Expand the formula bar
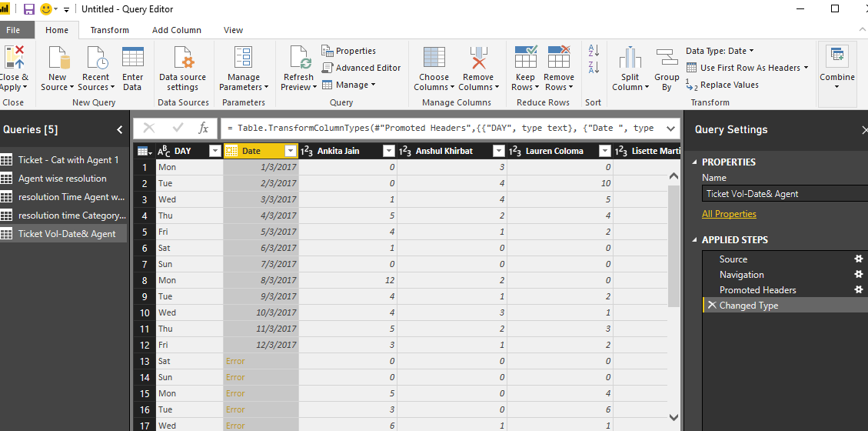Screen dimensions: 868x431 pyautogui.click(x=671, y=128)
